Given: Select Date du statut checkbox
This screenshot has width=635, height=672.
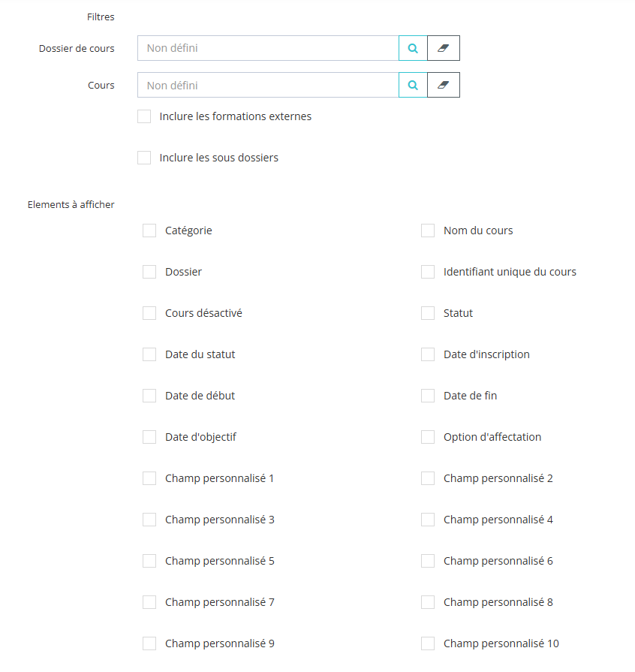Looking at the screenshot, I should [x=149, y=354].
